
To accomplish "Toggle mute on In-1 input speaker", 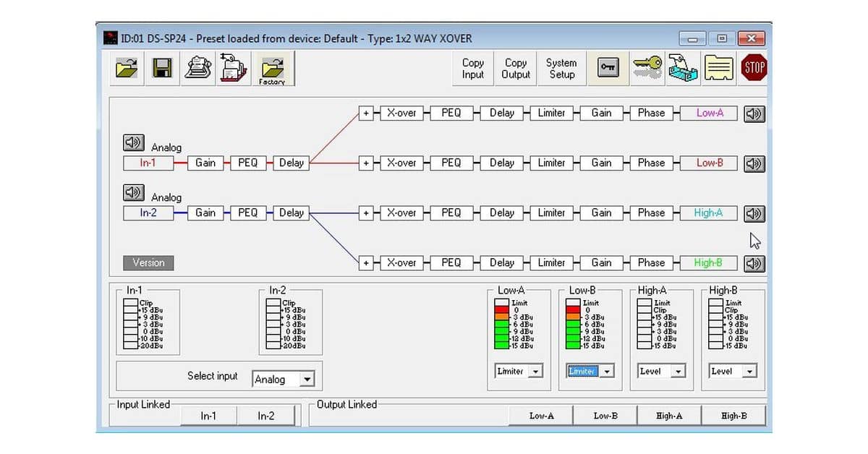I will 134,142.
